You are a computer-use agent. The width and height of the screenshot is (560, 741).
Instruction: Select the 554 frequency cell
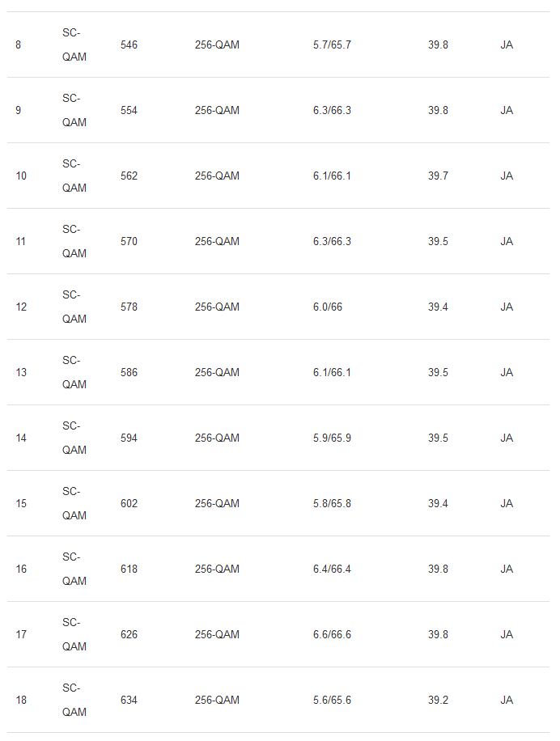pyautogui.click(x=129, y=110)
